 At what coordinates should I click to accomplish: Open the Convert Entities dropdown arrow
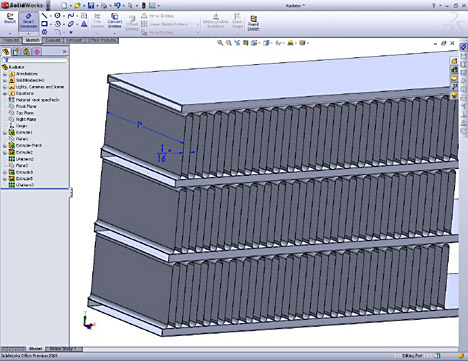tap(114, 34)
